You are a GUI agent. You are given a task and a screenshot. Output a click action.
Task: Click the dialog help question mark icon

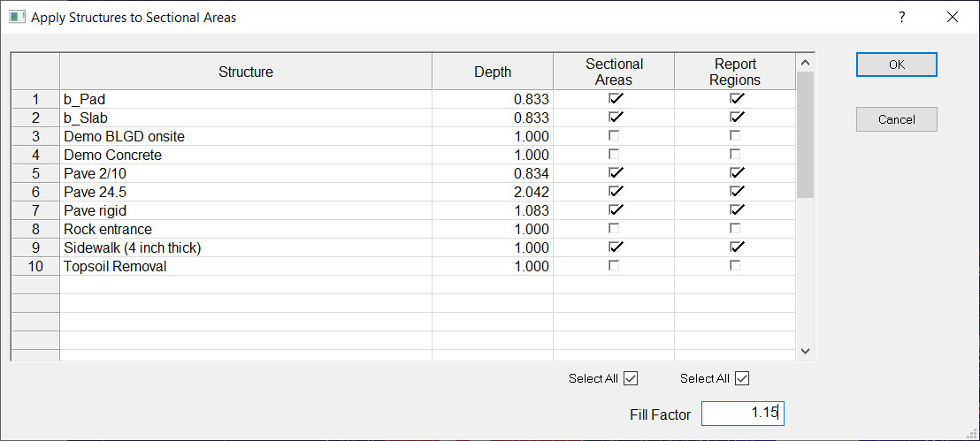pos(902,18)
